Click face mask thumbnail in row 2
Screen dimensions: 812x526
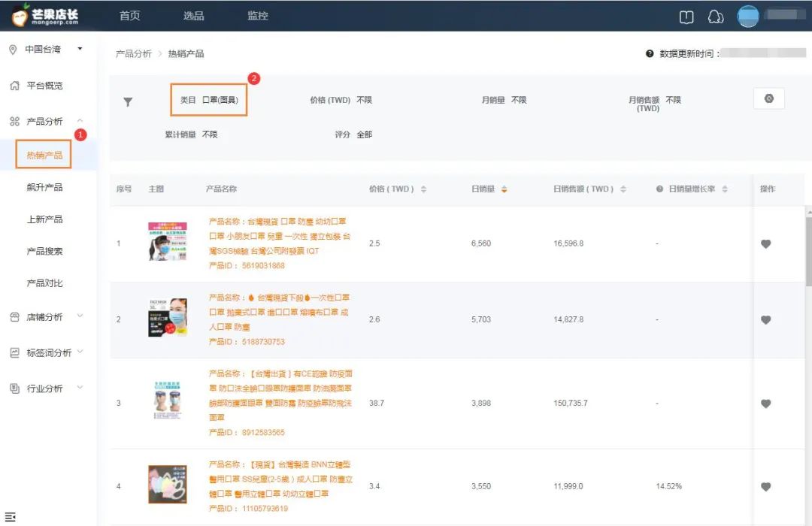[x=167, y=317]
